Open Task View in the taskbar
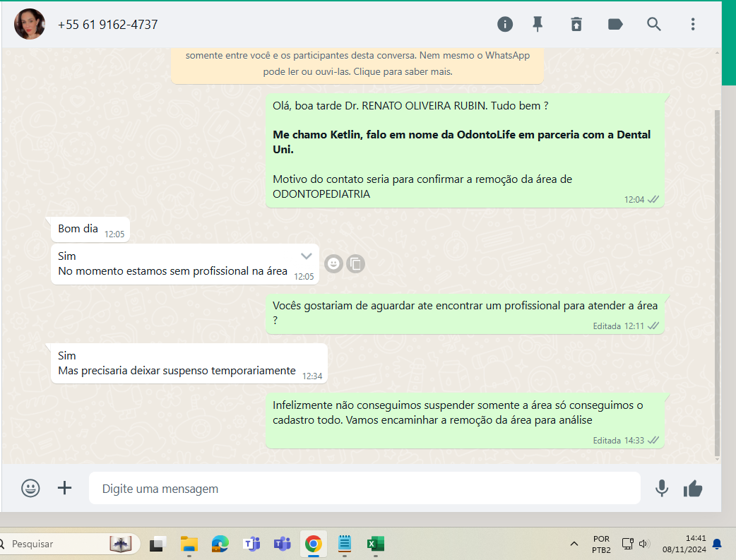Image resolution: width=736 pixels, height=560 pixels. tap(158, 544)
